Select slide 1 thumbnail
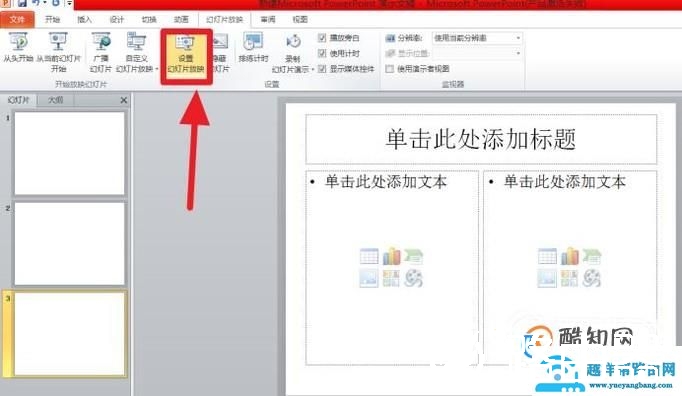This screenshot has width=682, height=396. (x=70, y=153)
